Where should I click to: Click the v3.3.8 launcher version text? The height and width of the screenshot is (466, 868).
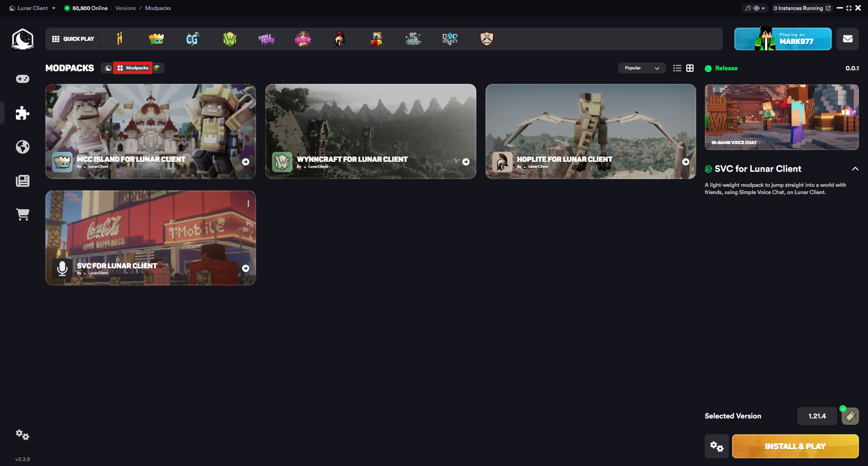(23, 459)
